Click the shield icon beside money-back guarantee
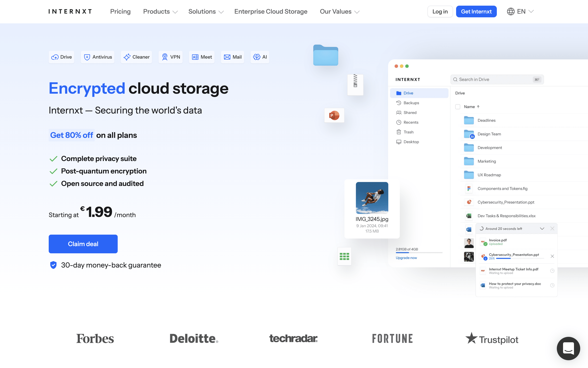The width and height of the screenshot is (588, 368). pyautogui.click(x=53, y=265)
